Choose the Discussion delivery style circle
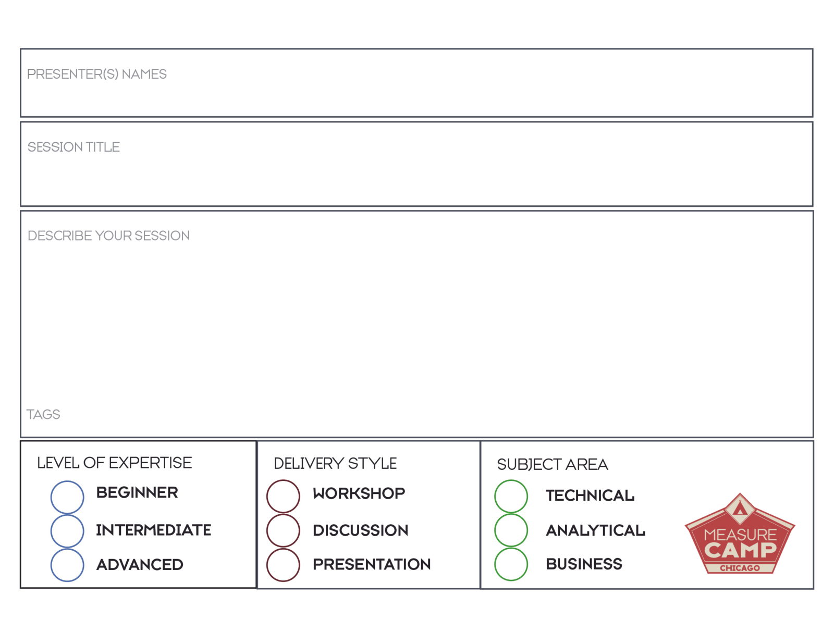Viewport: 834px width, 644px height. [x=283, y=530]
